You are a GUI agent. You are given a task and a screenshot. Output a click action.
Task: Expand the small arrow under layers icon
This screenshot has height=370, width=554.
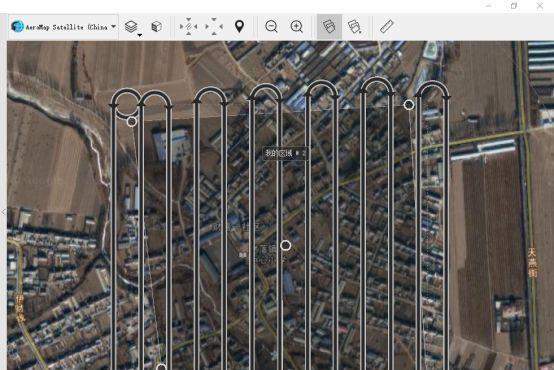[x=140, y=35]
